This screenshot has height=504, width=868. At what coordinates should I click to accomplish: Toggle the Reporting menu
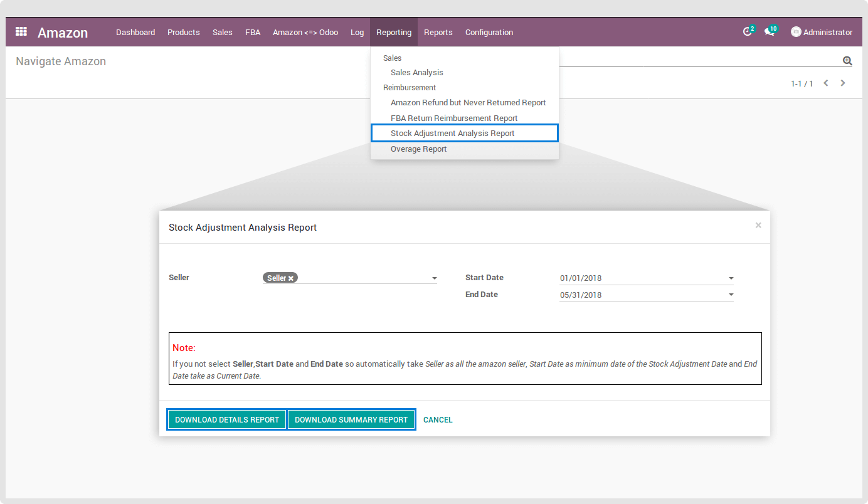tap(394, 32)
